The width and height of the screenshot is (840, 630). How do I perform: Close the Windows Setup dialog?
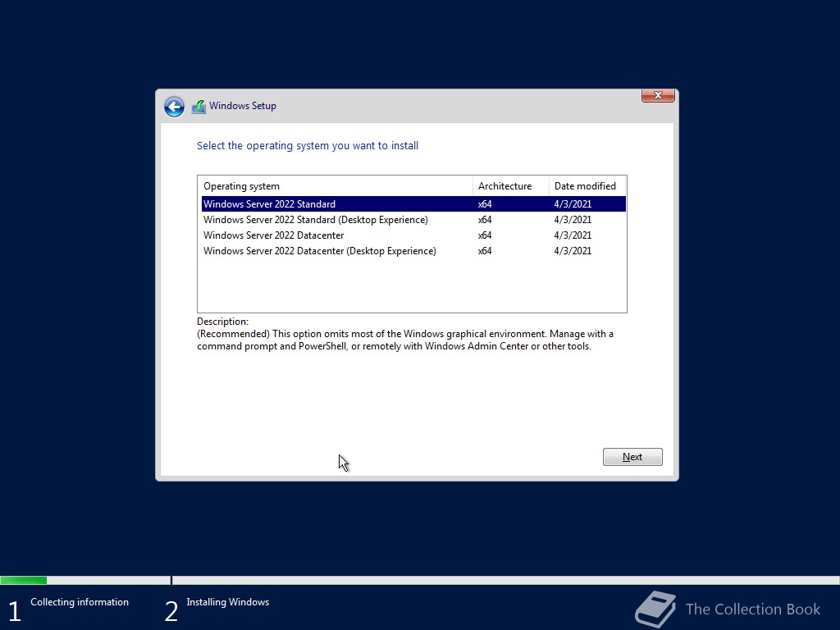658,95
